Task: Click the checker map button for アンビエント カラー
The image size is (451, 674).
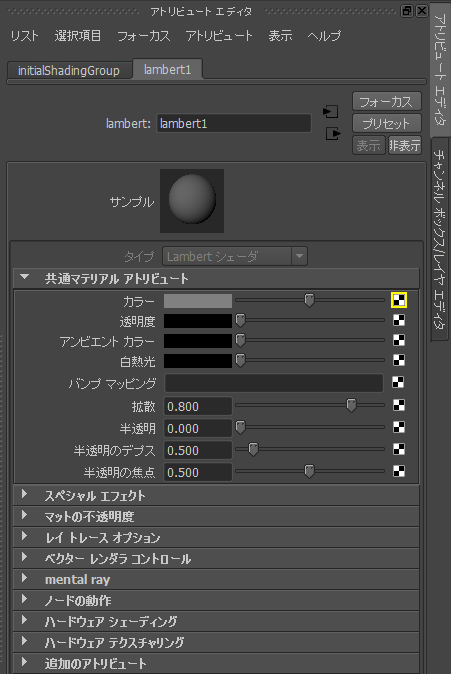Action: click(399, 340)
